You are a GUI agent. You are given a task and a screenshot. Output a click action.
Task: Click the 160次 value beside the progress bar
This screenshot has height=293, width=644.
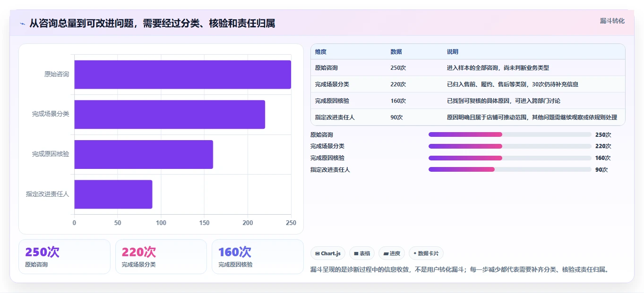[603, 158]
